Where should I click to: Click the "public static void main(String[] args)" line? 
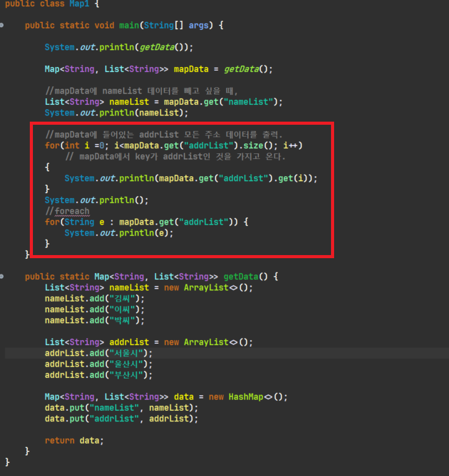124,25
